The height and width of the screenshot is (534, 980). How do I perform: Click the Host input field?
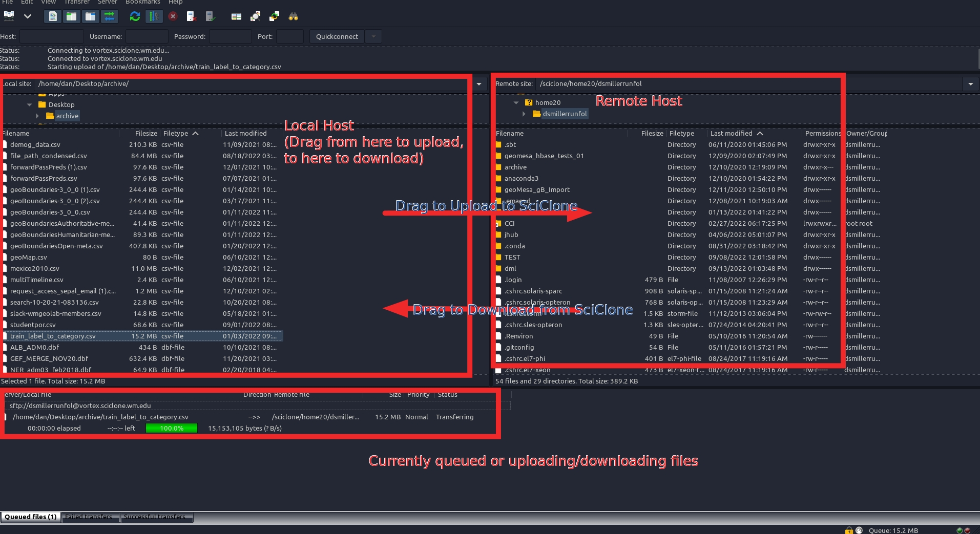tap(51, 36)
